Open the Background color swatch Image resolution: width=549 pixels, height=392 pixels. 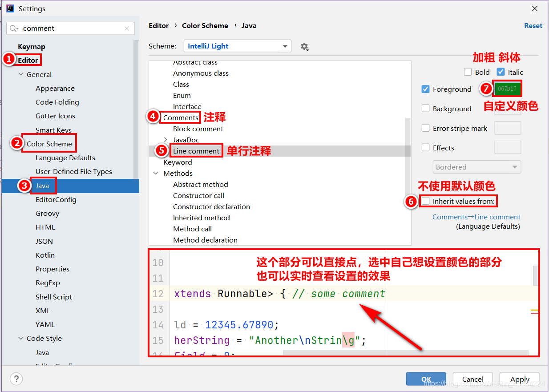(508, 109)
